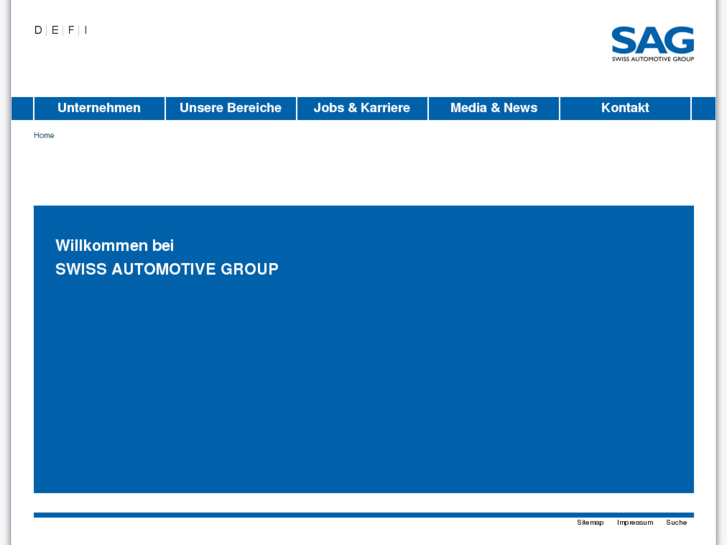Switch language to English (E)
Viewport: 727px width, 545px height.
[x=55, y=30]
